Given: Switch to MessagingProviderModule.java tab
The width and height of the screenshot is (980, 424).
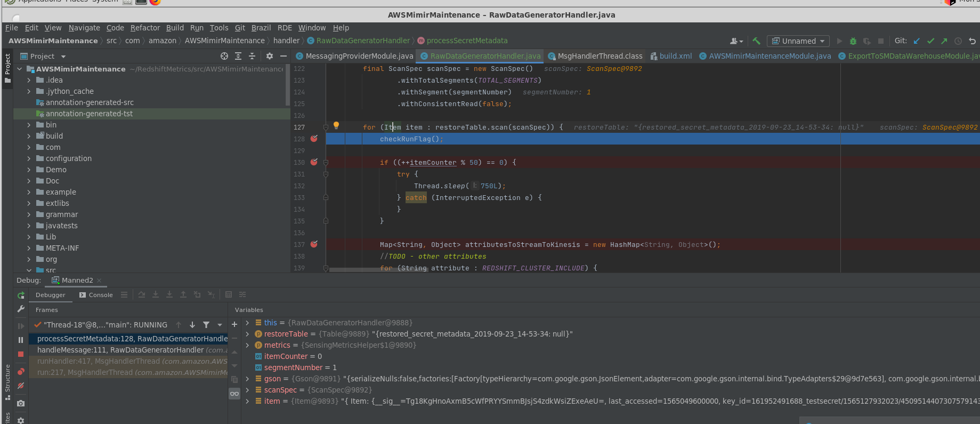Looking at the screenshot, I should 354,56.
